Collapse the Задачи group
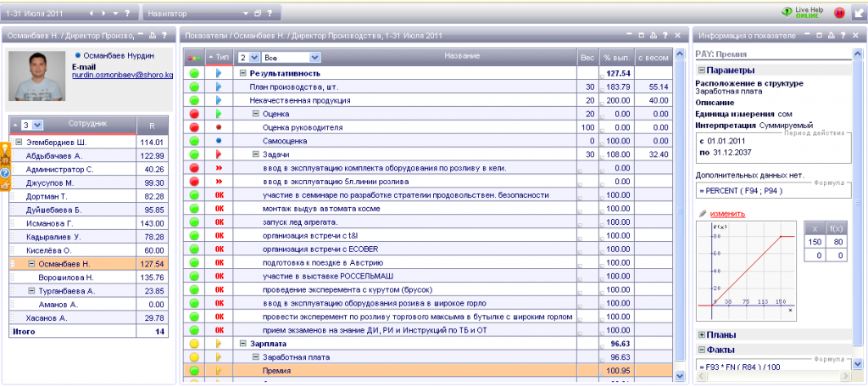 256,154
